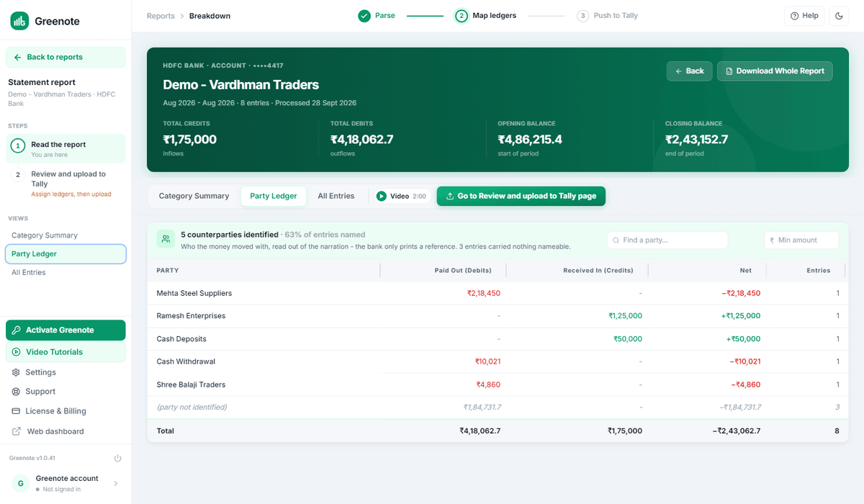
Task: Open Support from the sidebar
Action: [x=66, y=392]
